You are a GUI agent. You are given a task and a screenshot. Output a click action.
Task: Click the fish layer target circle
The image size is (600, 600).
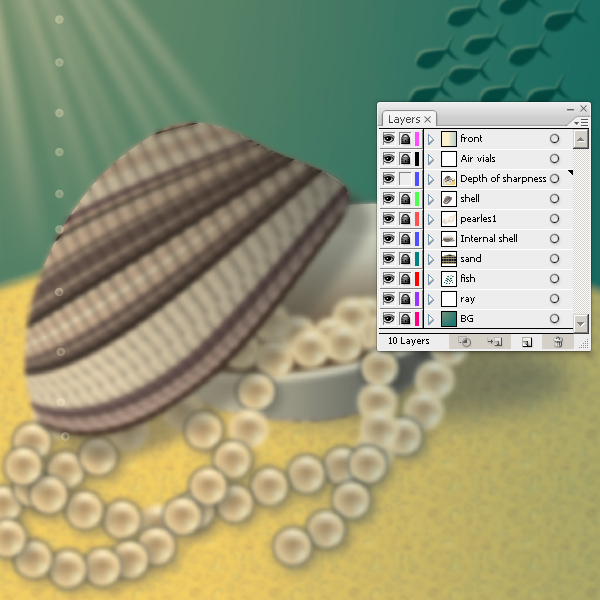point(554,279)
